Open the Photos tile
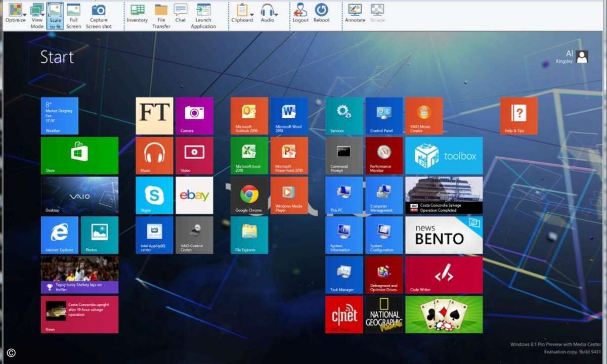Viewport: 607px width, 364px height. [100, 235]
